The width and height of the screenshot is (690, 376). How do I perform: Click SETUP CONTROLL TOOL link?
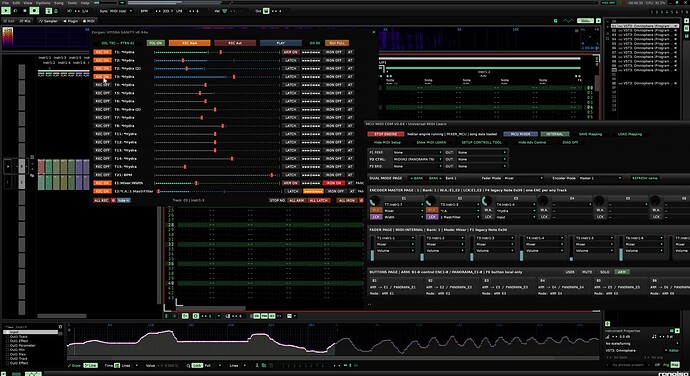(x=481, y=142)
